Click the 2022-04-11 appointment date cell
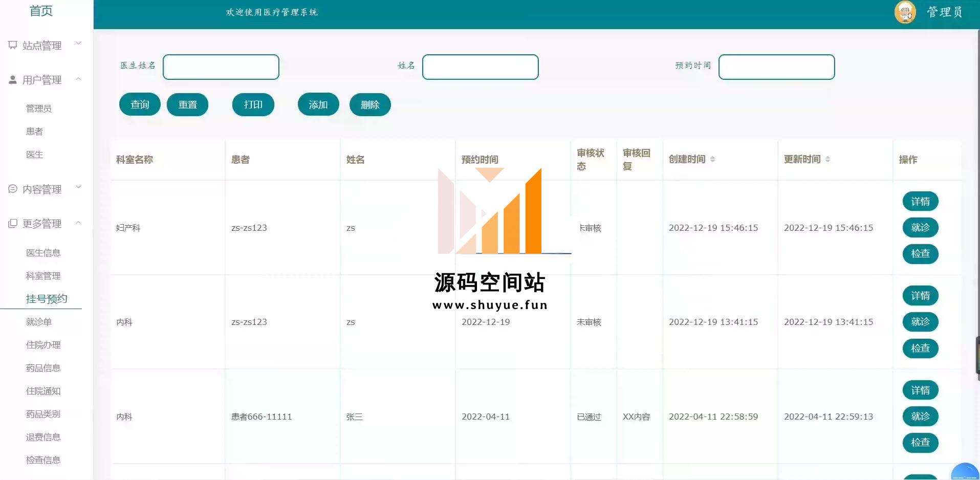This screenshot has height=480, width=980. click(486, 417)
